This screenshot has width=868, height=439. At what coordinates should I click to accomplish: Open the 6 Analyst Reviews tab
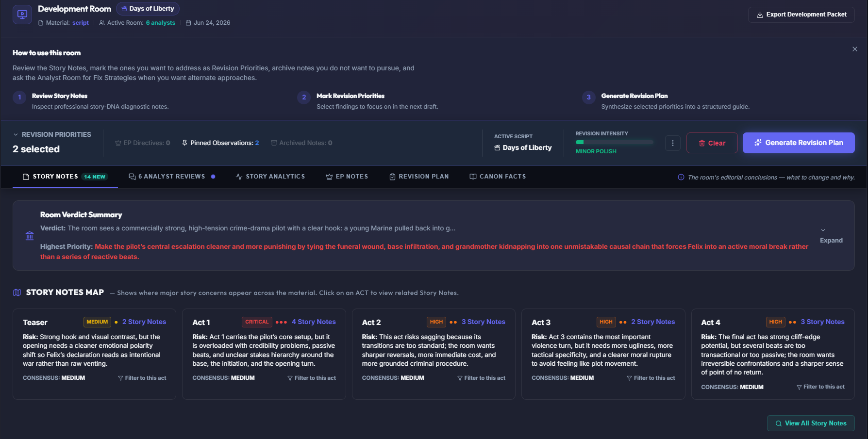(172, 177)
